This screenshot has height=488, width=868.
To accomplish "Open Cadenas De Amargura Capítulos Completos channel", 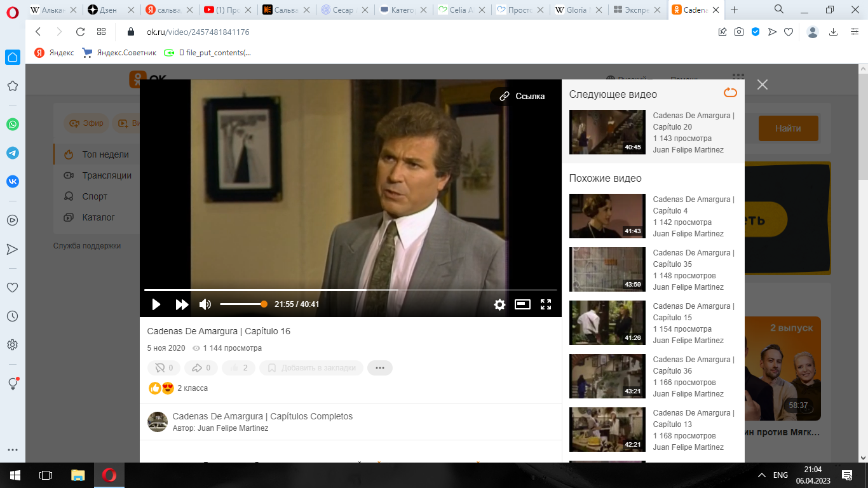I will pyautogui.click(x=262, y=416).
